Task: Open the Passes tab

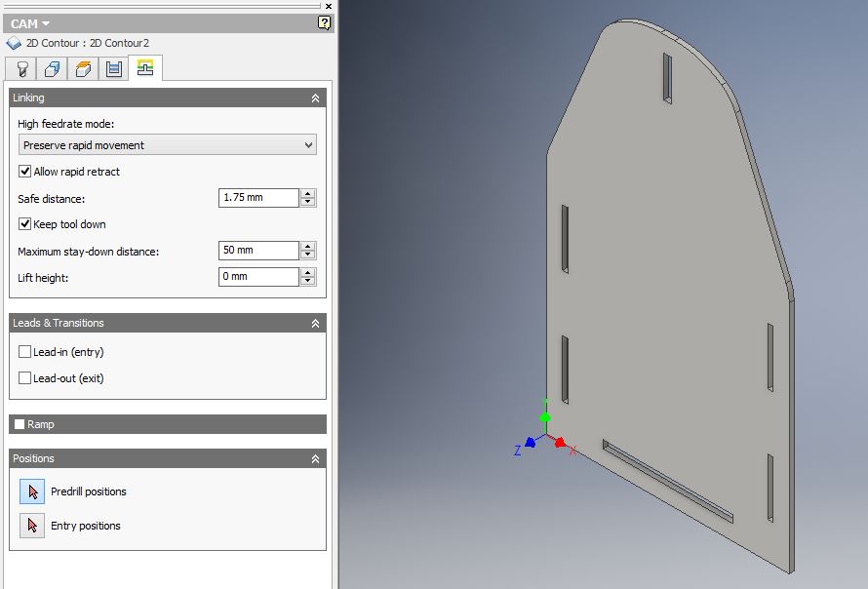Action: [x=113, y=68]
